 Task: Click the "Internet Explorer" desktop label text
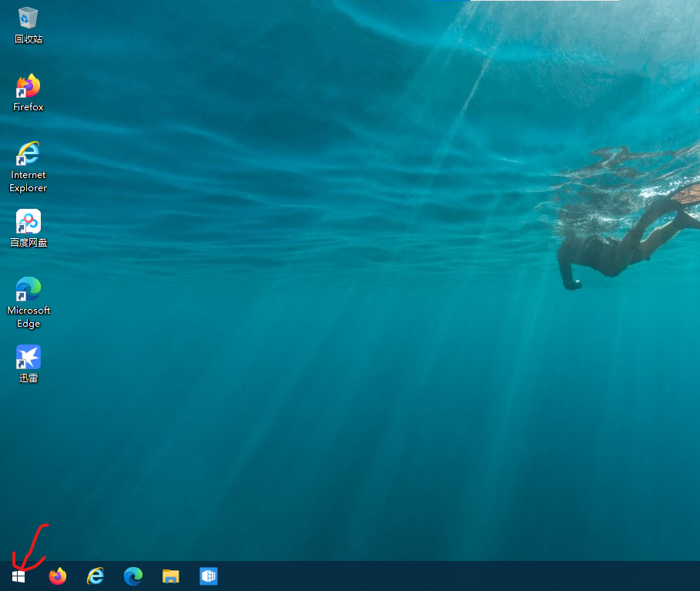click(x=28, y=182)
